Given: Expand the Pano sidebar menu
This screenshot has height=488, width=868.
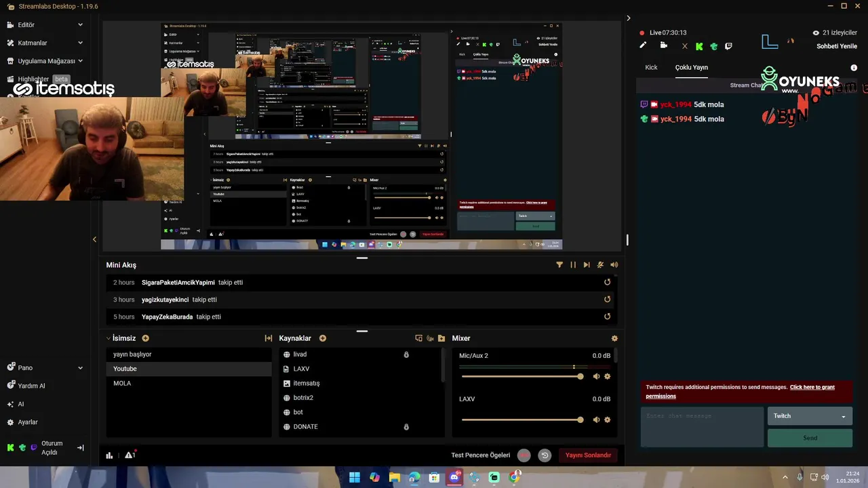Looking at the screenshot, I should pyautogui.click(x=80, y=368).
